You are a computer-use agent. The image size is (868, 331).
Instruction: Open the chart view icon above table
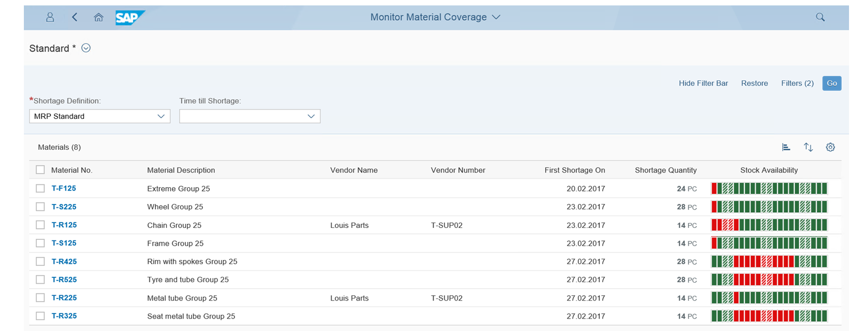(x=786, y=147)
